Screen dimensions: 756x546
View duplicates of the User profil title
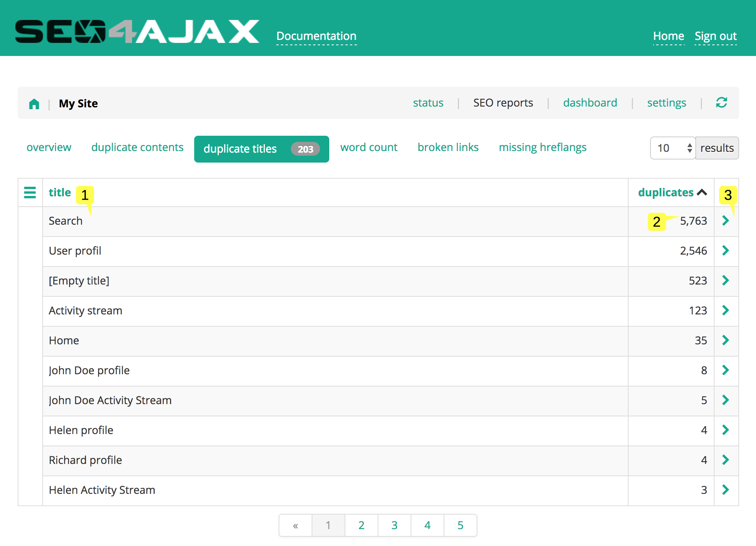725,251
